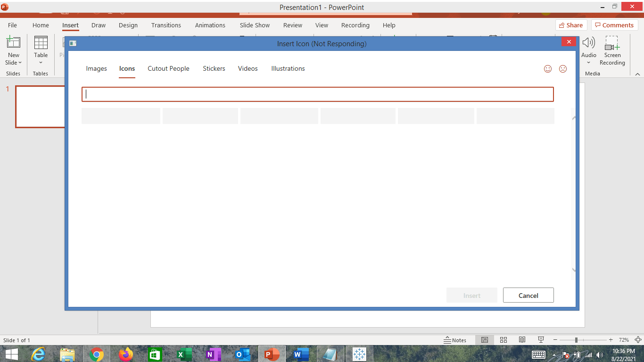Click the 72% zoom level
Image resolution: width=644 pixels, height=362 pixels.
(x=624, y=340)
